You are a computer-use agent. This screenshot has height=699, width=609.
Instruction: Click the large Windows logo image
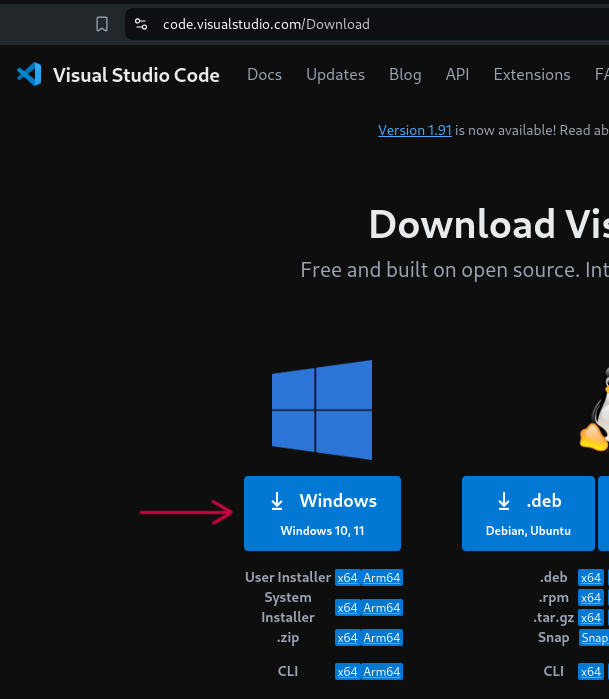click(x=322, y=410)
